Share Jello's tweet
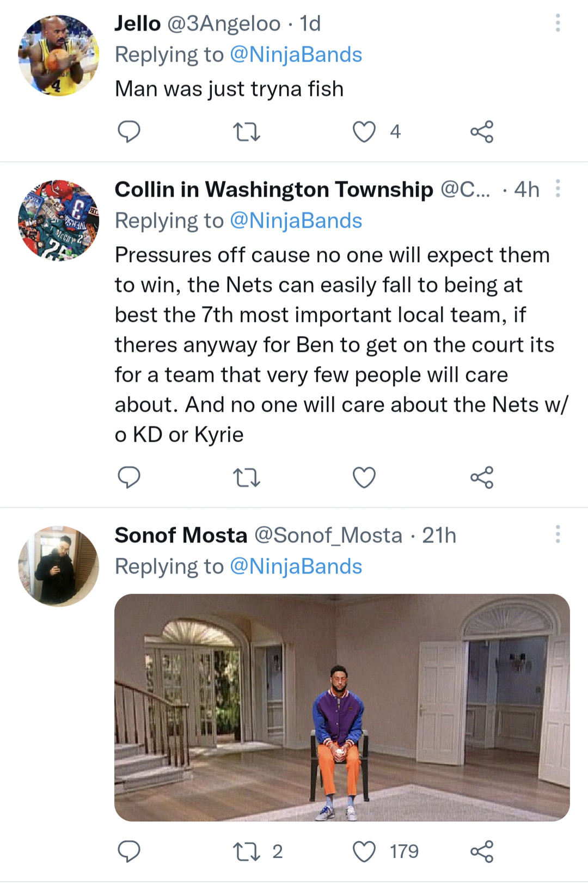Screen dimensions: 588x883 (482, 132)
